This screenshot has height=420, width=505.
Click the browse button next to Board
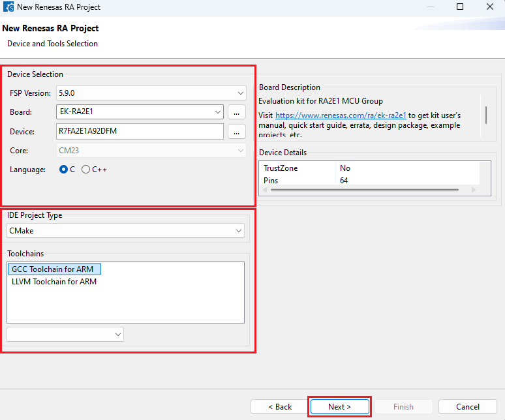coord(236,112)
